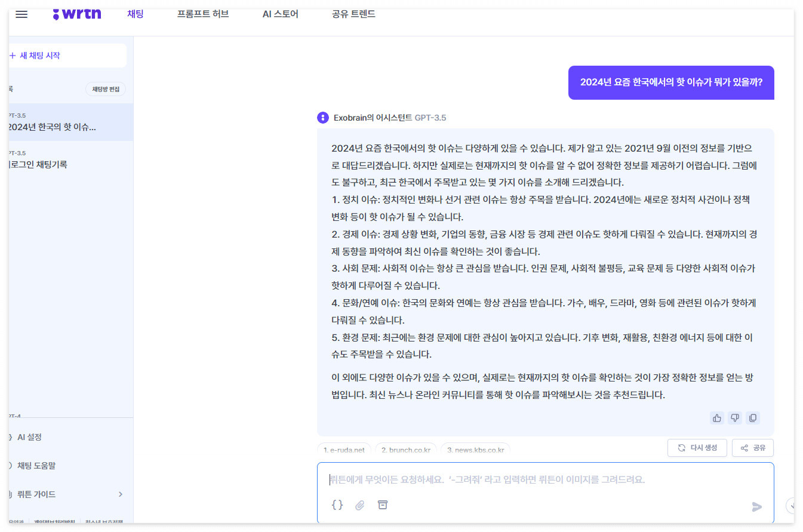Share the conversation with 공유 button
Image resolution: width=803 pixels, height=532 pixels.
[x=753, y=448]
